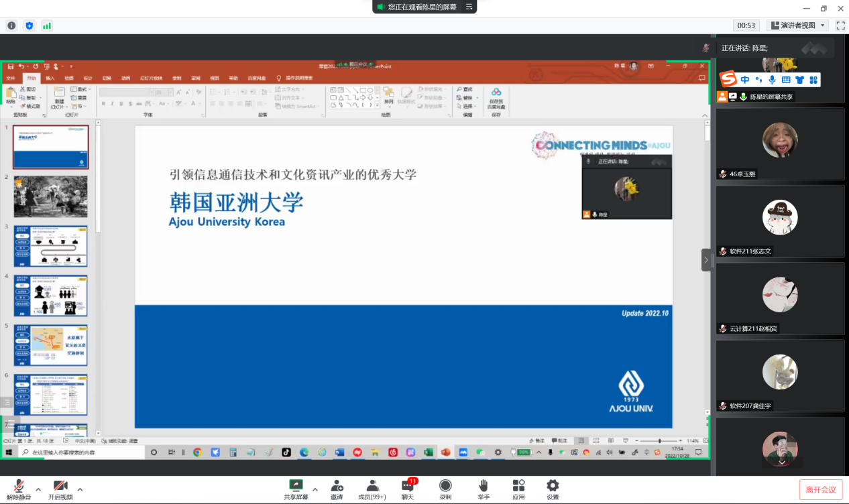Screen dimensions: 849x504
Task: Open Excel icon in shared taskbar
Action: [x=428, y=452]
